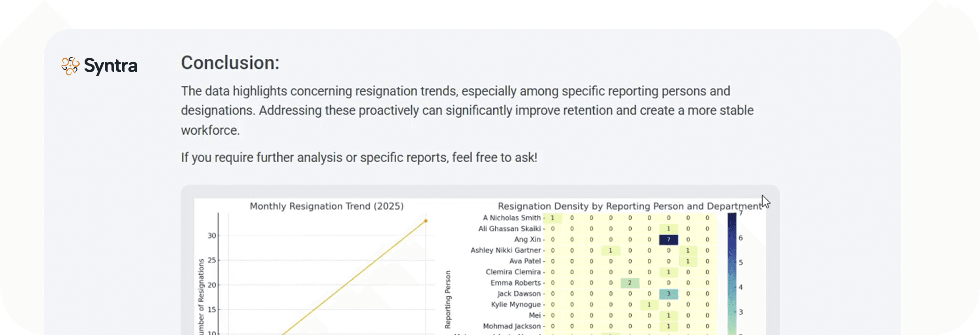This screenshot has height=335, width=980.
Task: Click the Syntra brand name text
Action: click(x=110, y=66)
